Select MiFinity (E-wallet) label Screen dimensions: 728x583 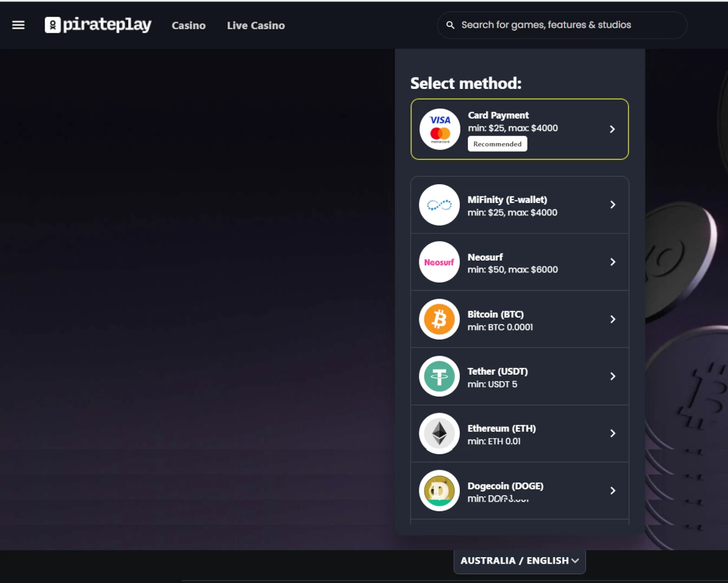[507, 200]
